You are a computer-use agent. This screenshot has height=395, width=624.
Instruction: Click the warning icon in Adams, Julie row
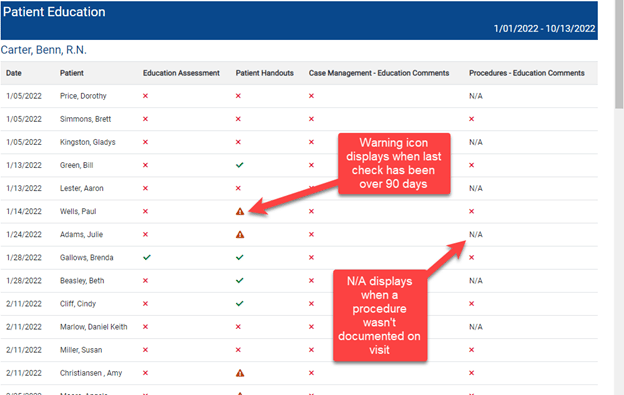tap(240, 234)
